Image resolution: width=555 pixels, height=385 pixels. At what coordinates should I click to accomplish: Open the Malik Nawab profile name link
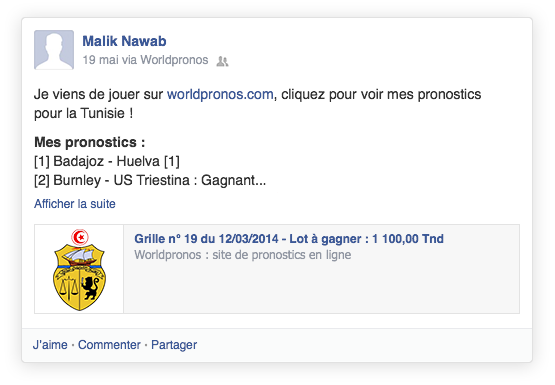click(x=124, y=41)
